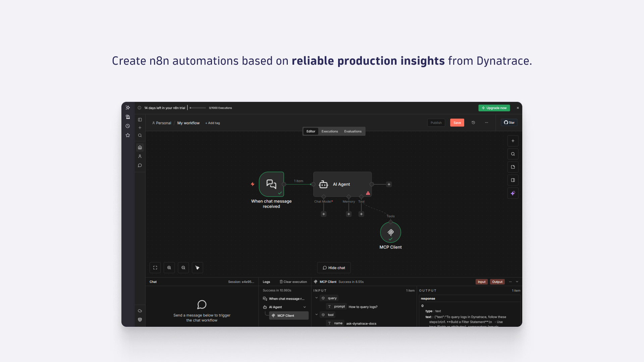The height and width of the screenshot is (362, 644).
Task: Select the zoom-to-fit canvas icon
Action: pos(155,267)
